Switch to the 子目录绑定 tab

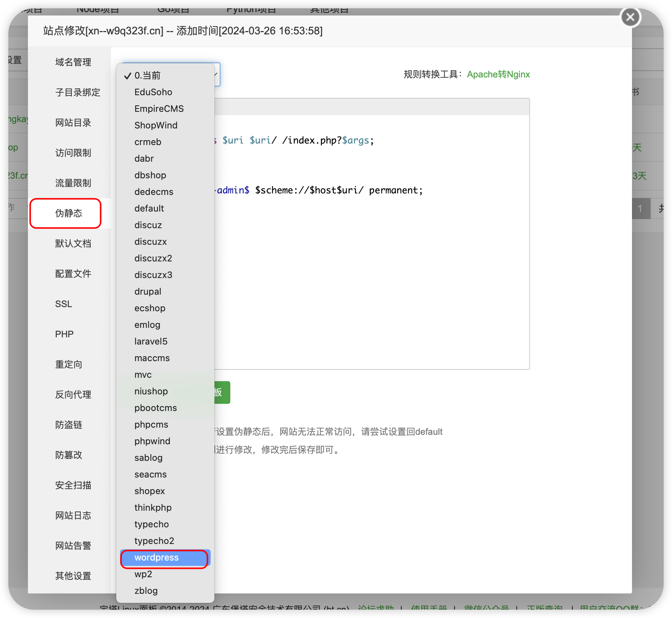(77, 93)
